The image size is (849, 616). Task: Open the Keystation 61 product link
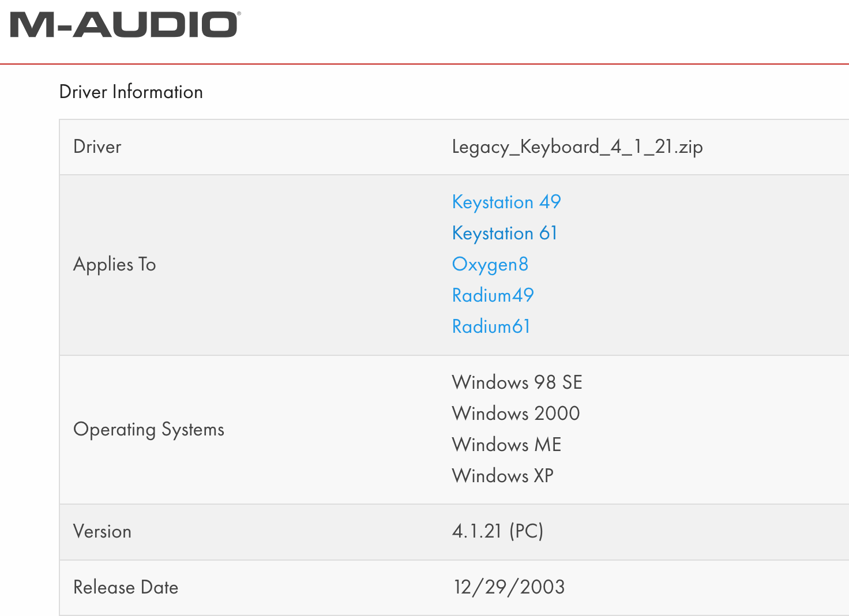tap(505, 233)
